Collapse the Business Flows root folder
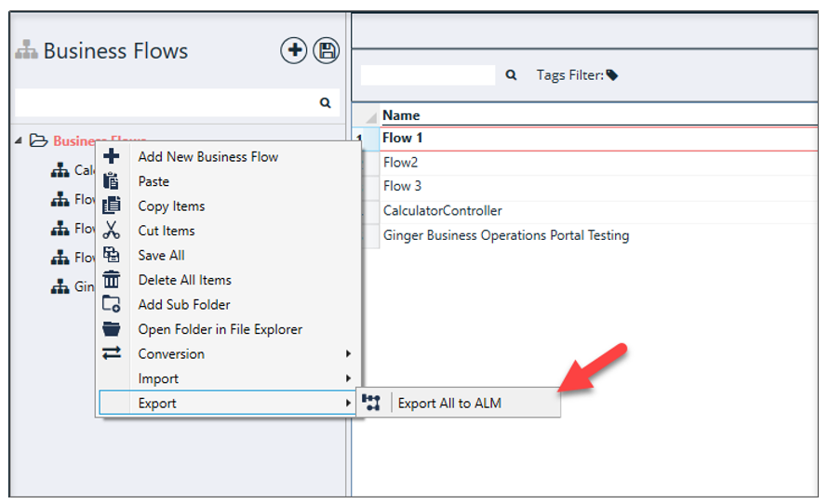 [20, 140]
